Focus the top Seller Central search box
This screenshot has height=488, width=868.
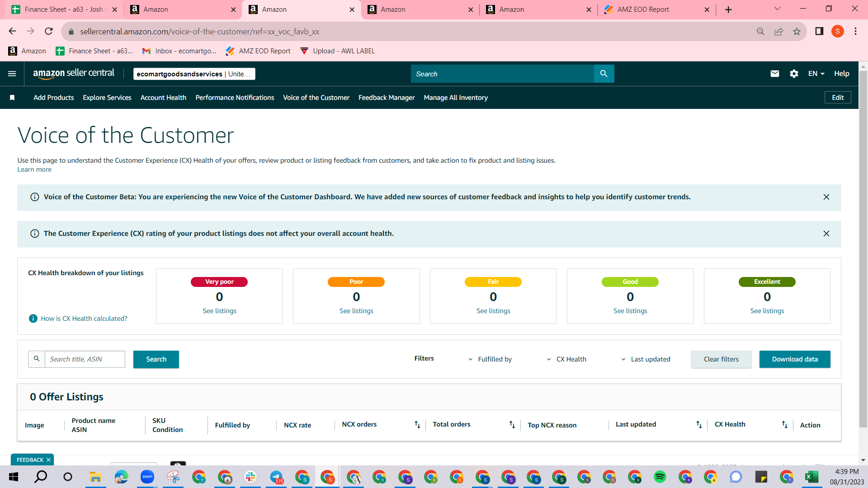tap(502, 74)
